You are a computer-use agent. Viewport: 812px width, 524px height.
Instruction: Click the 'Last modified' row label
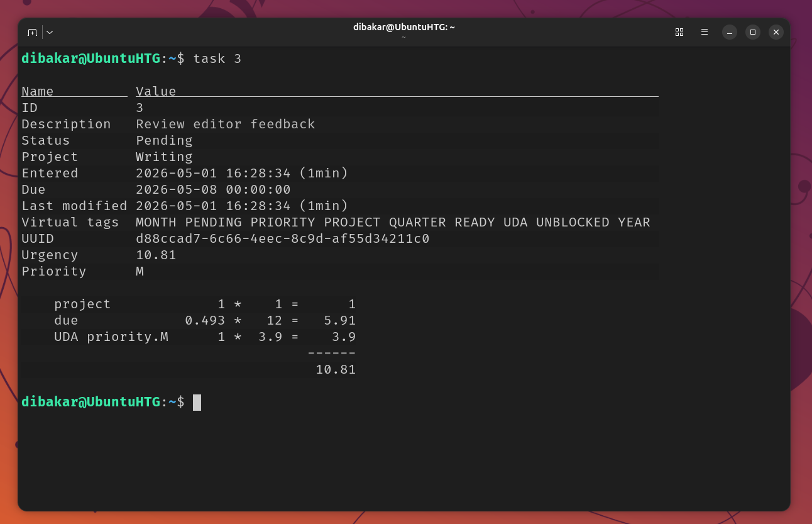click(x=74, y=206)
